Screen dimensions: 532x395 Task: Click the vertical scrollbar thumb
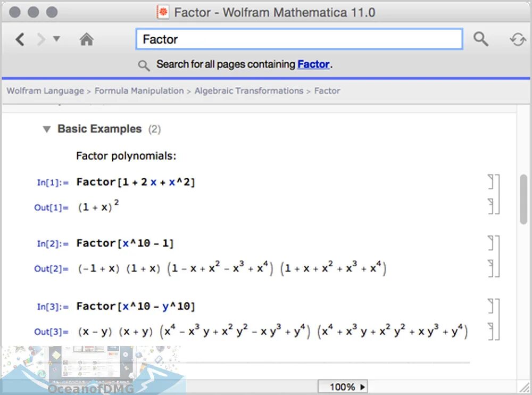click(x=523, y=199)
